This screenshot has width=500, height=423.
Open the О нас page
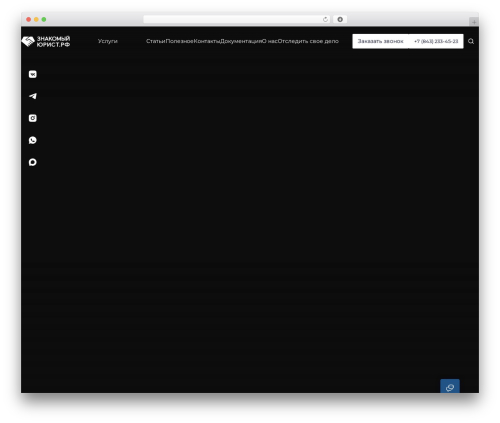point(269,41)
